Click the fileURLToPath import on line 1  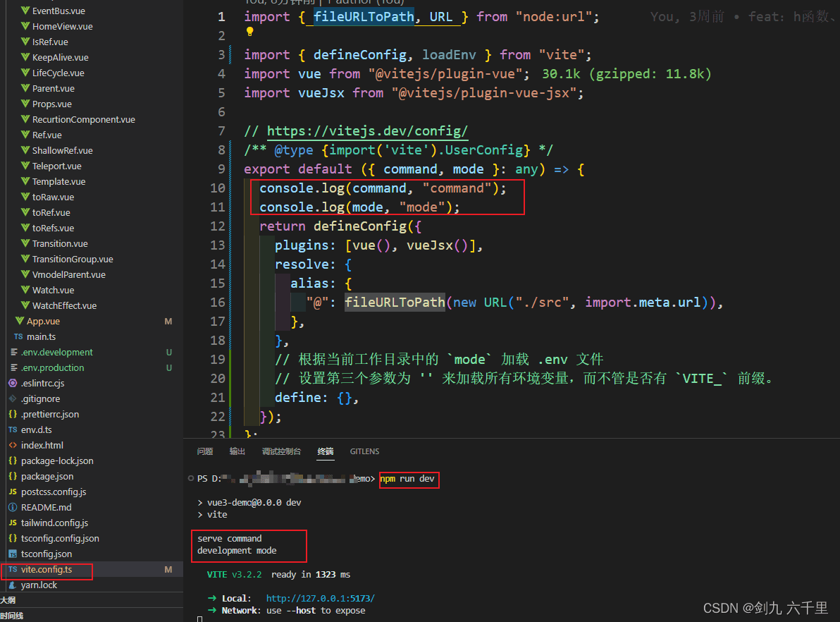tap(364, 17)
